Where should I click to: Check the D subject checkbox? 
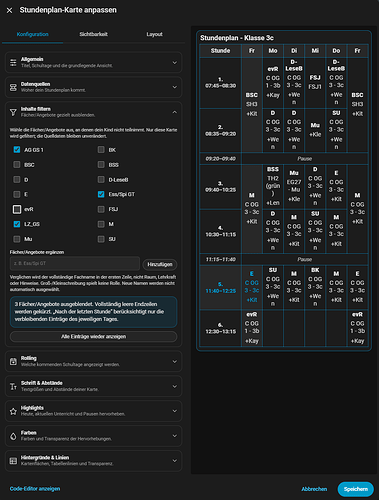17,179
